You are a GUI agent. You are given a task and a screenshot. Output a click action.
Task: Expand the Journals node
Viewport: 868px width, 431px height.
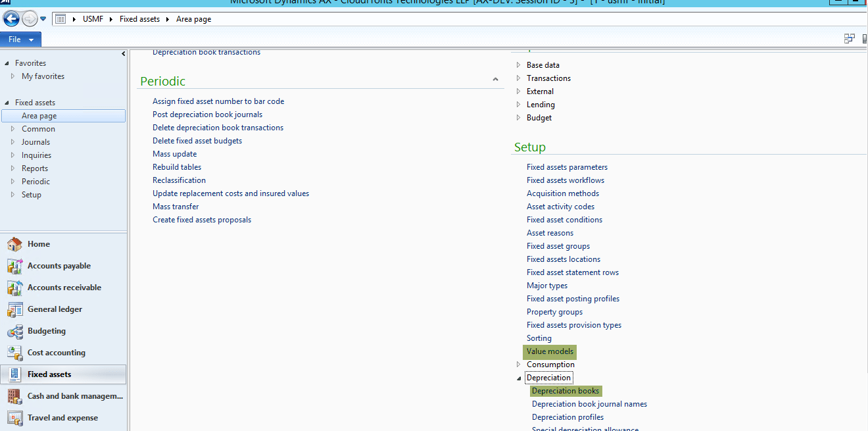[x=12, y=142]
